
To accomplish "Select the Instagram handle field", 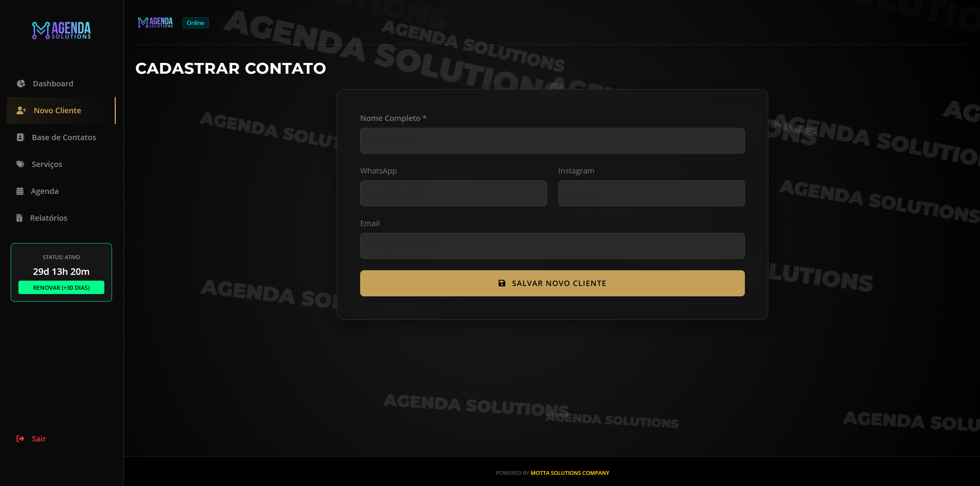I will [651, 193].
